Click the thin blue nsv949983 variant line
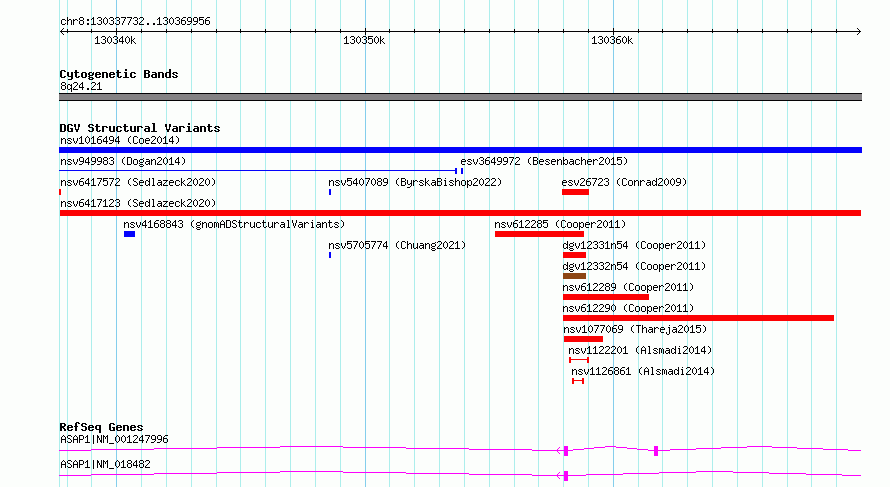Viewport: 890px width, 487px height. pyautogui.click(x=258, y=171)
